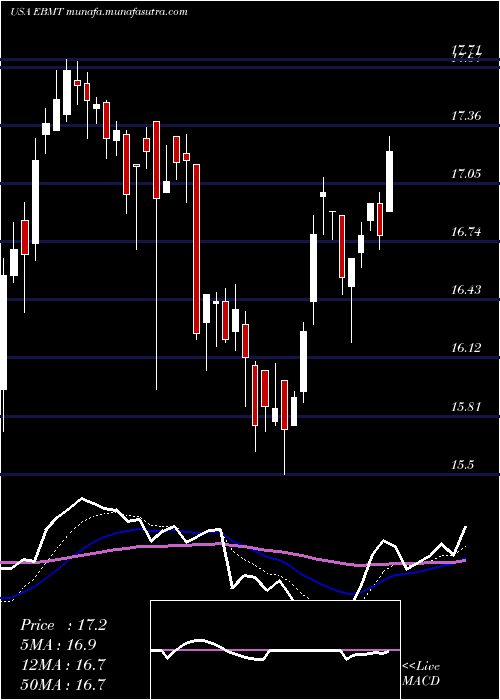Select the 15.81 price axis label

[466, 407]
